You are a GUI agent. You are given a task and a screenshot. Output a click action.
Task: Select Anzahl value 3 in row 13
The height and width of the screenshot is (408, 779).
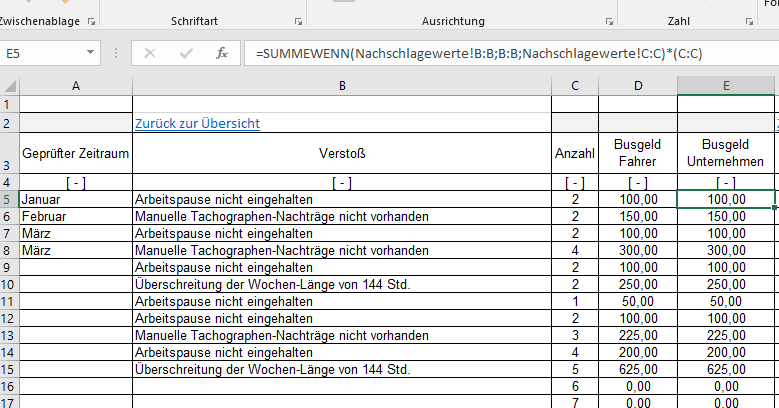point(575,335)
